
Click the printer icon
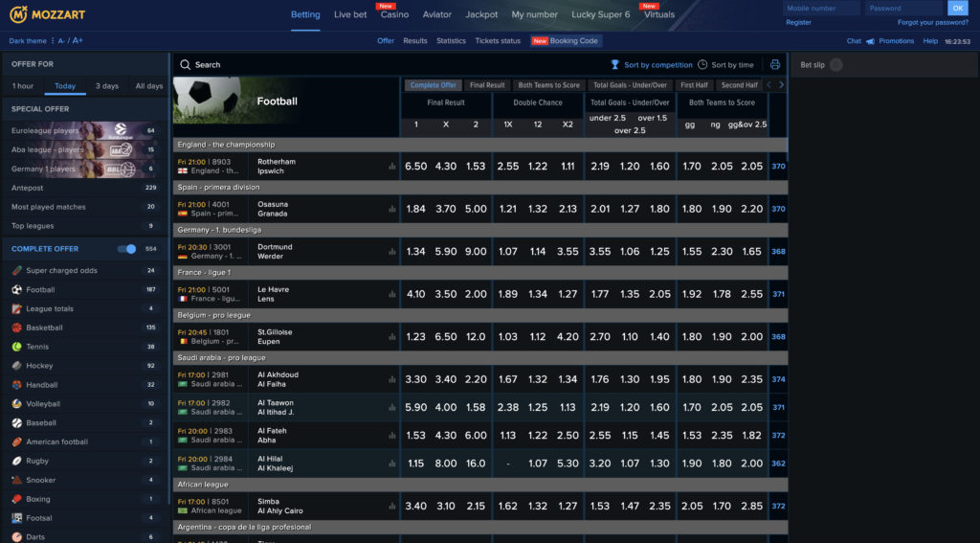(x=775, y=64)
